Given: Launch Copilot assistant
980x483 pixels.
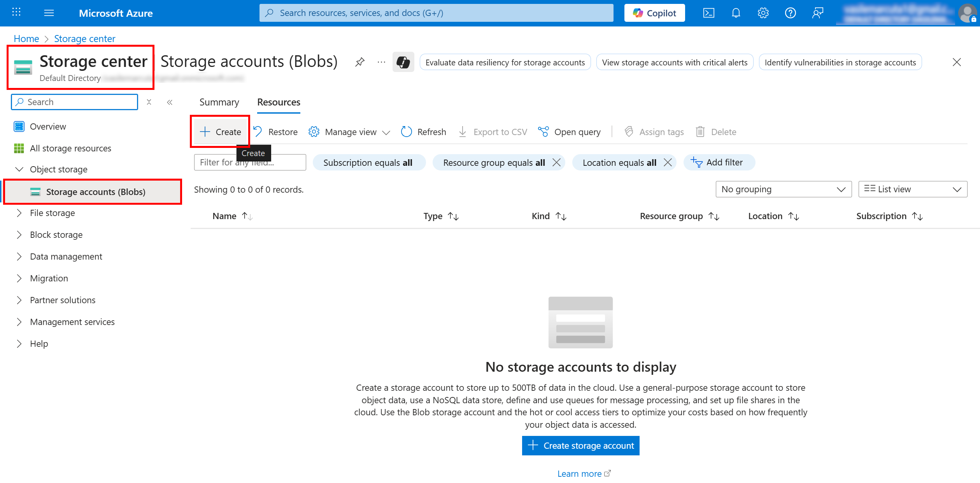Looking at the screenshot, I should 654,12.
